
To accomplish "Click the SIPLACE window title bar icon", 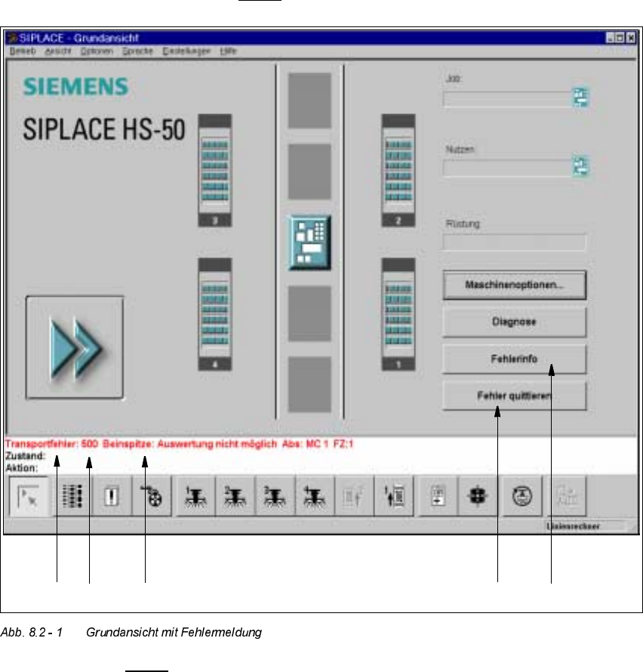I will point(13,39).
